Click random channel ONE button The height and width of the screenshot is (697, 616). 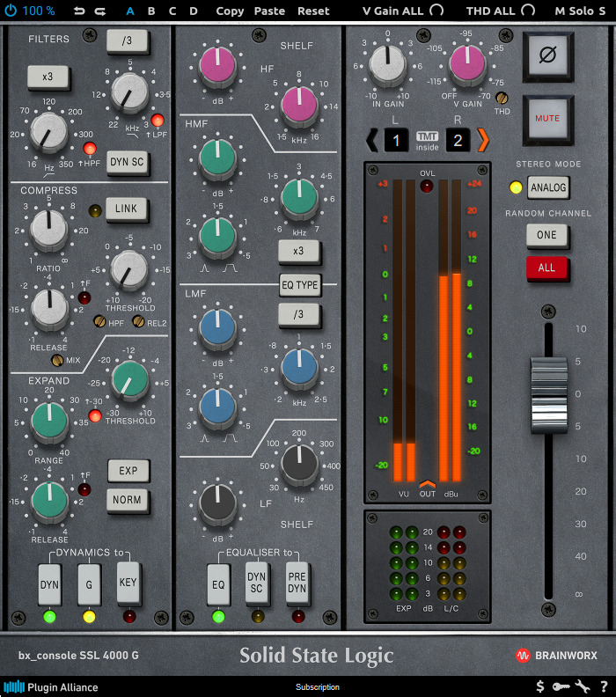click(546, 235)
